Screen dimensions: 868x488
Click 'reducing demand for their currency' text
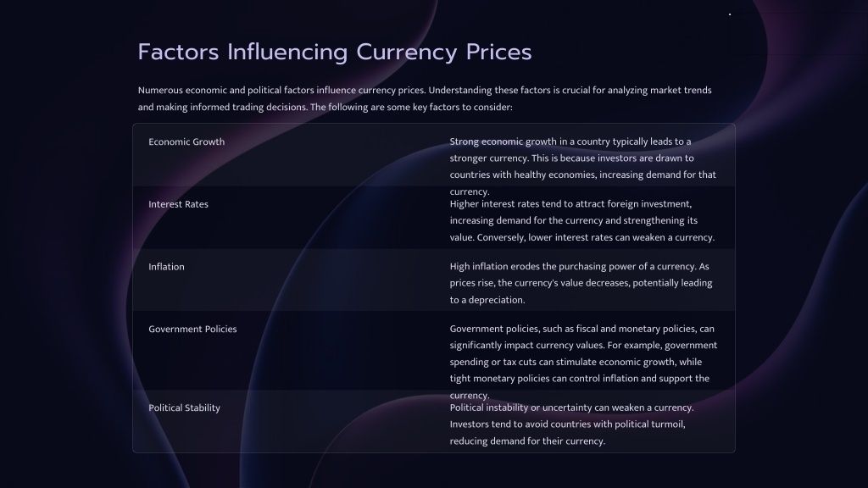click(527, 441)
